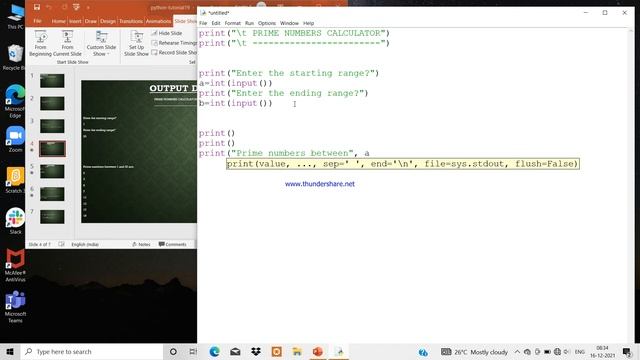Viewport: 640px width, 360px height.
Task: Open the IDLE File menu
Action: pyautogui.click(x=203, y=23)
